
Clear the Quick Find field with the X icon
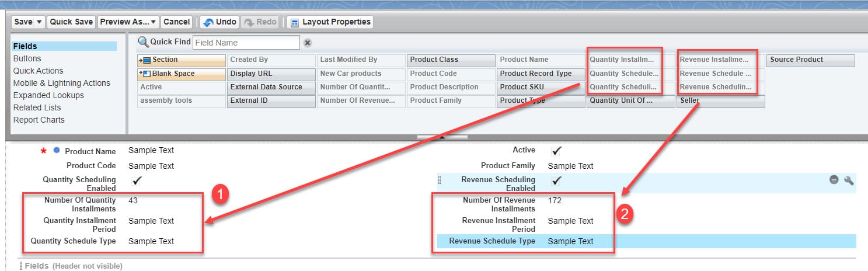[x=308, y=43]
